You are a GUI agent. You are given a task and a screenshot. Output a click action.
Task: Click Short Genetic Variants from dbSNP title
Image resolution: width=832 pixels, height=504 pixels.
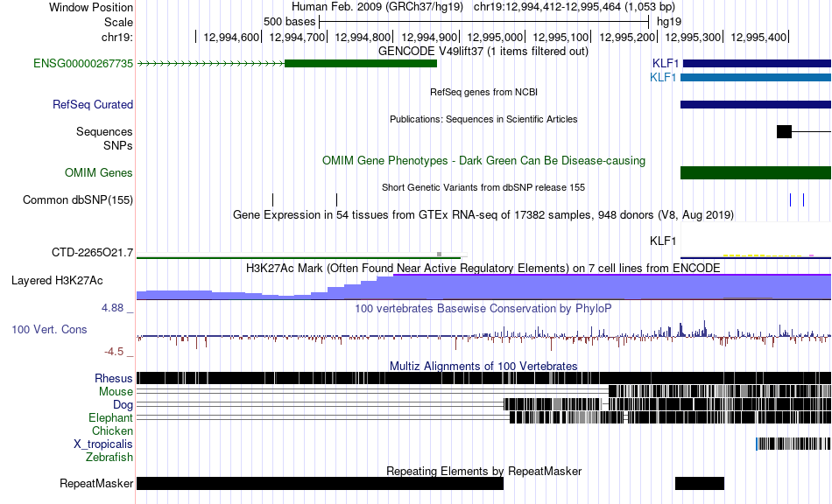point(483,187)
